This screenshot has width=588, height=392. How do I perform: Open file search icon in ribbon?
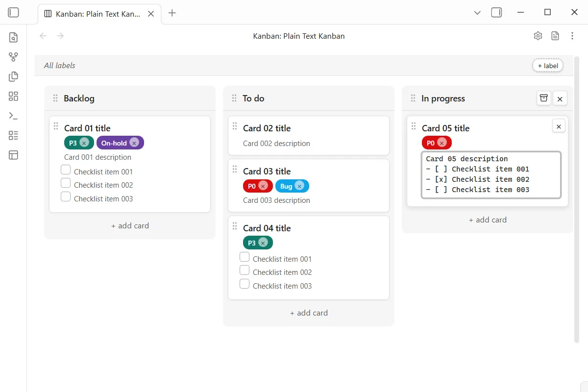(x=13, y=37)
